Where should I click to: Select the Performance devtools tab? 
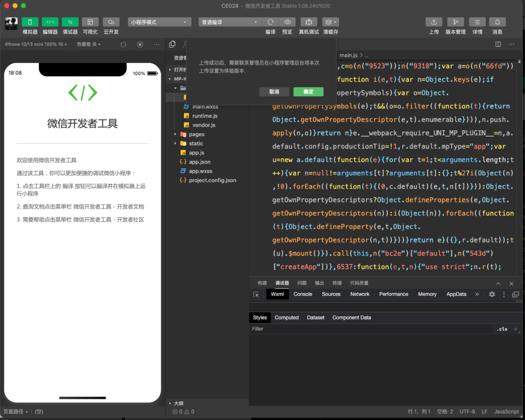coord(394,294)
